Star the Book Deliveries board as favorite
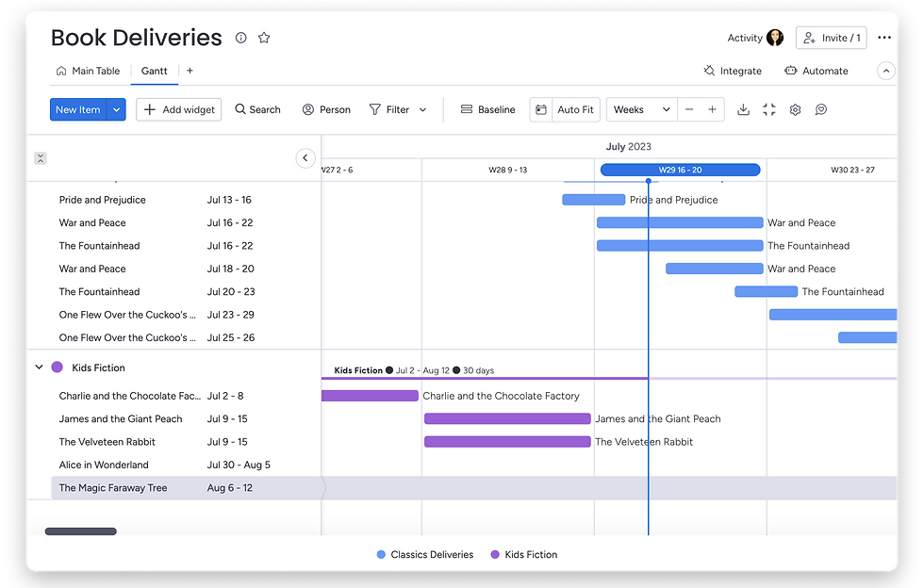 click(x=264, y=38)
